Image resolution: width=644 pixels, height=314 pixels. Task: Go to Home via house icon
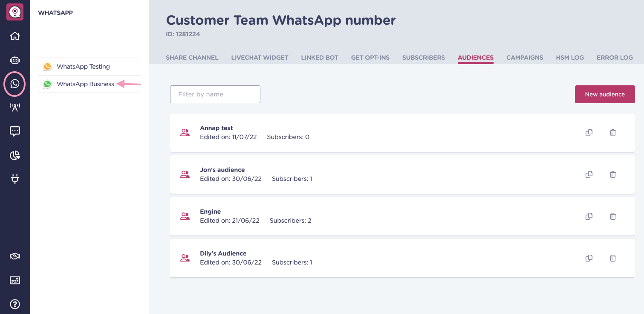coord(15,36)
